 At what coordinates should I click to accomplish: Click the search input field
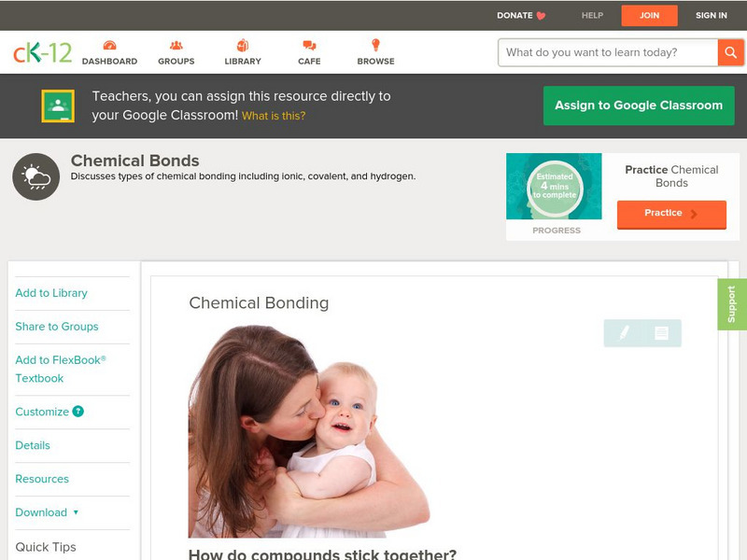point(608,52)
